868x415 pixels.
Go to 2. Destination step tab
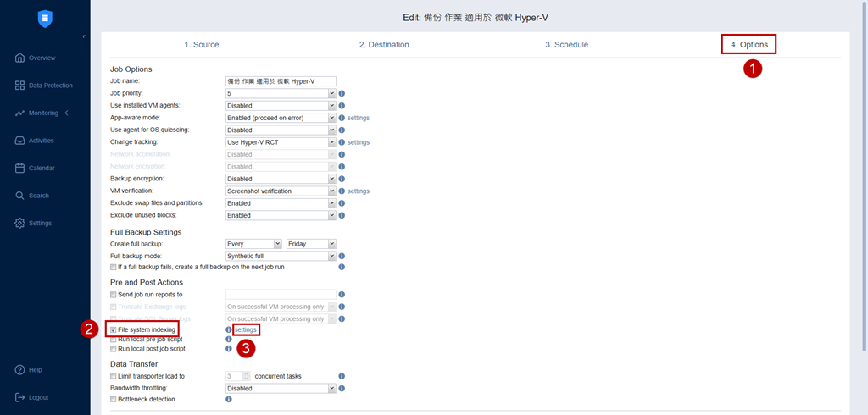[x=384, y=45]
